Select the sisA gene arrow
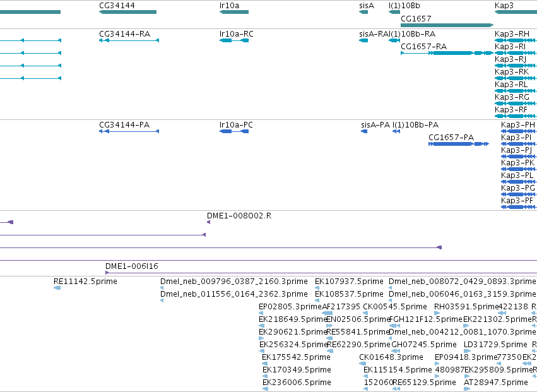 tap(363, 12)
